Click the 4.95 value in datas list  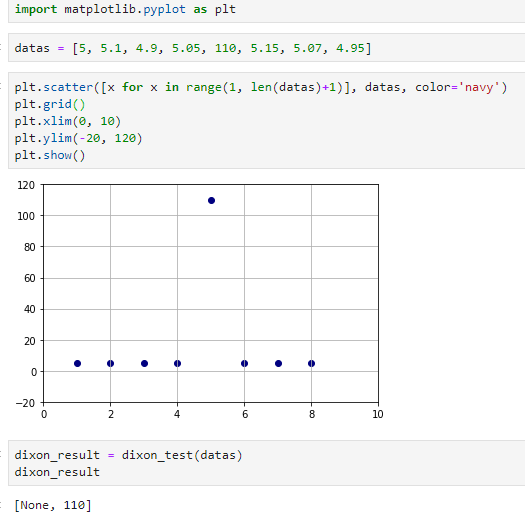350,48
